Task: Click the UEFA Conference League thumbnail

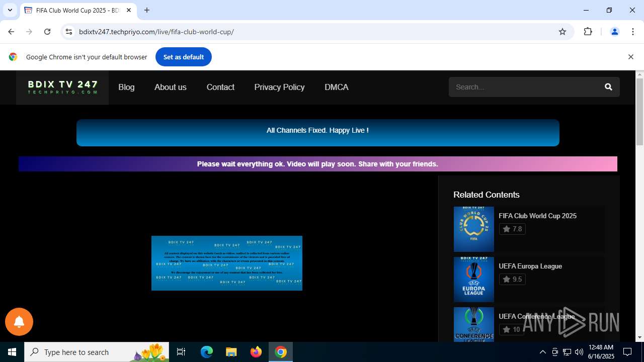Action: [474, 324]
